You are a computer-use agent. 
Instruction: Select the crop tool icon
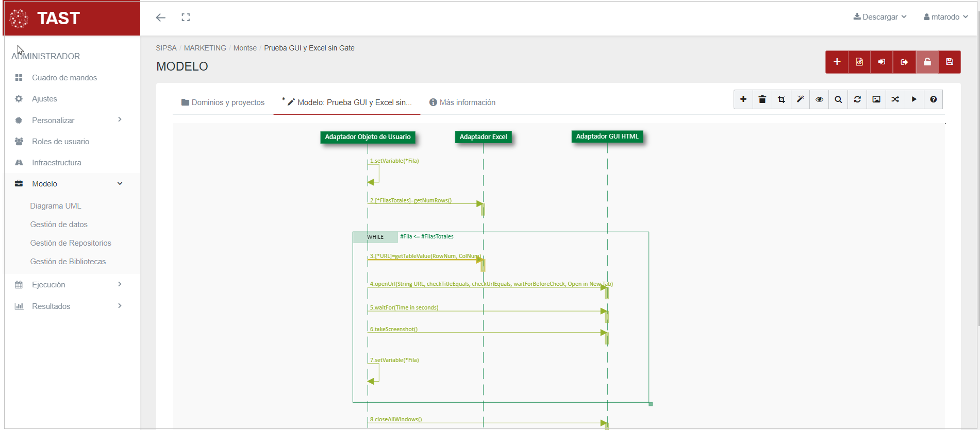pos(781,99)
